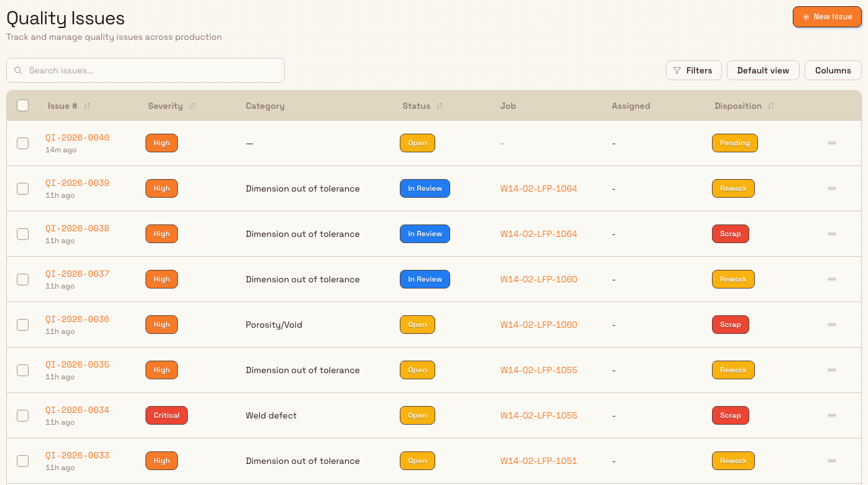Open issue QI-2026-0033 link
868x485 pixels.
[x=77, y=455]
